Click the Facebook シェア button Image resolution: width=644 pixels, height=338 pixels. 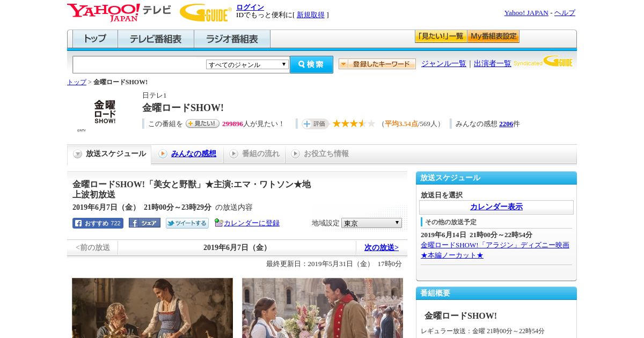[144, 223]
